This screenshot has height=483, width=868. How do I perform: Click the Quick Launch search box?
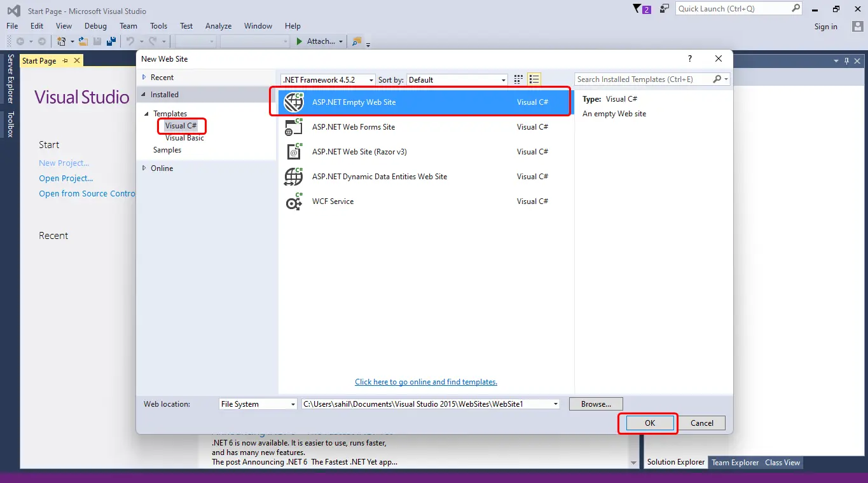[x=740, y=9]
